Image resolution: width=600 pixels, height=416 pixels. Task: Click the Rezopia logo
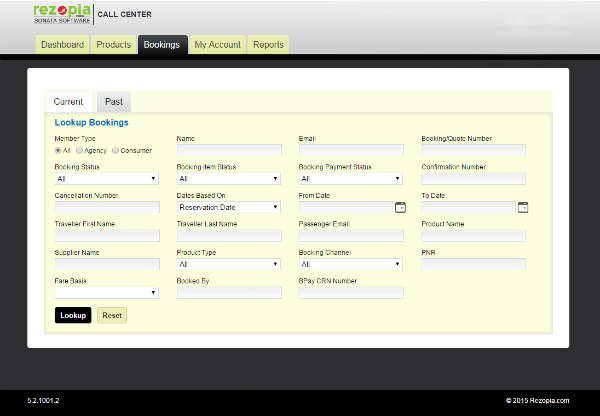point(63,13)
